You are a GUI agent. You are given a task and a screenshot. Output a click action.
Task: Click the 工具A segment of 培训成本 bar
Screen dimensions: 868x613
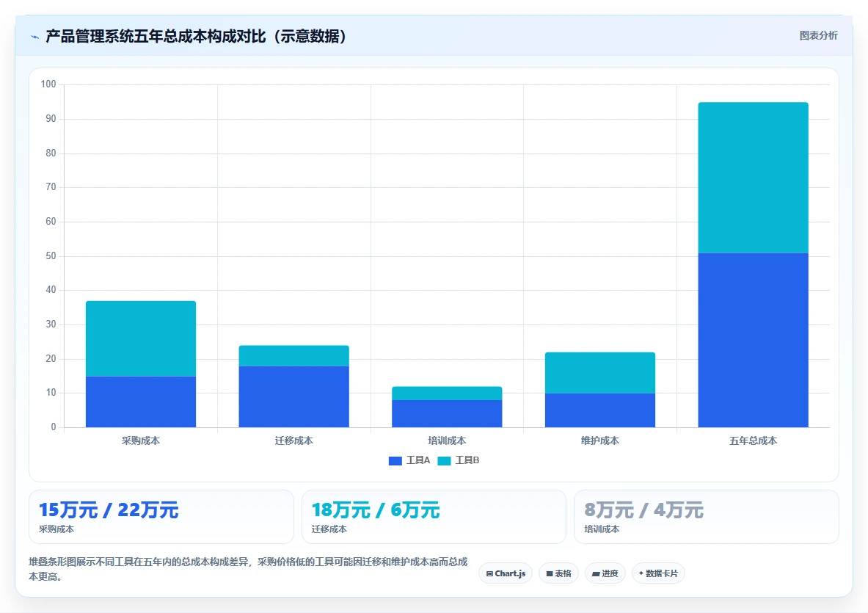(447, 413)
